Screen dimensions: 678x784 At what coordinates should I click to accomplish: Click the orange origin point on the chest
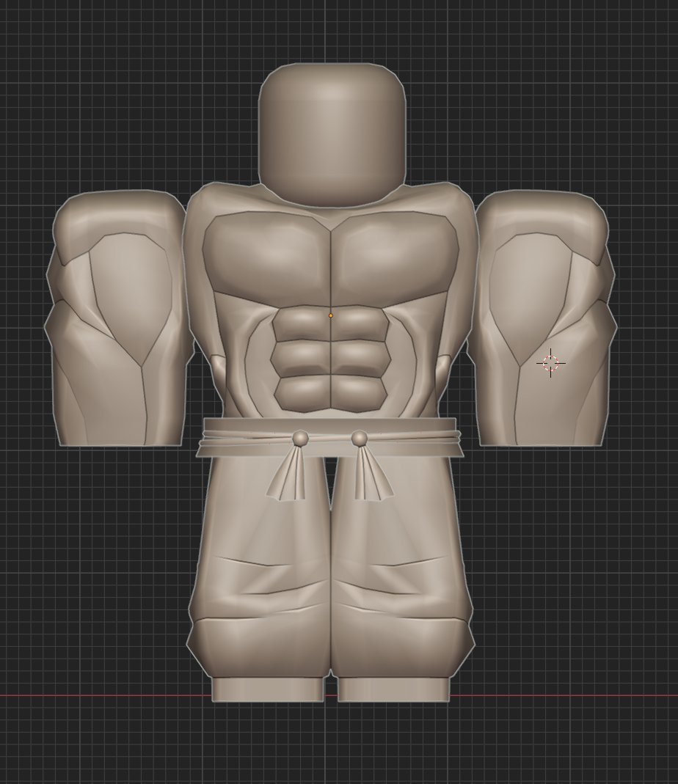point(330,315)
